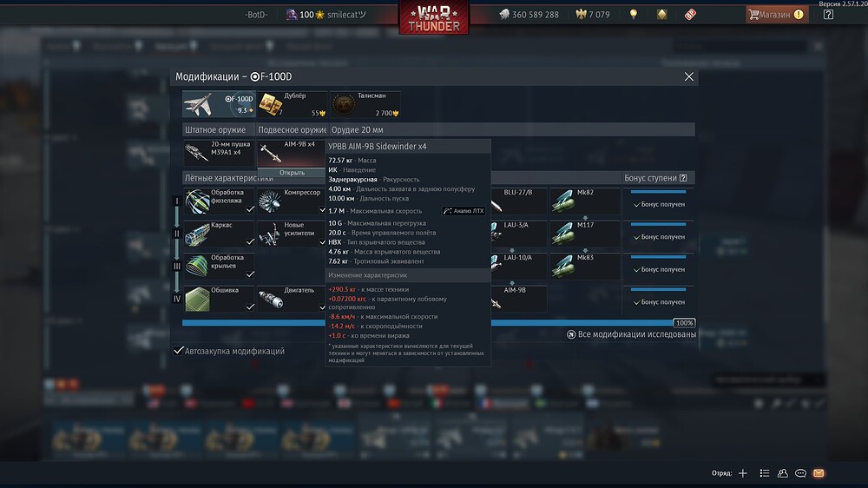Open the Подвесное оружие section header
868x488 pixels.
tap(292, 129)
